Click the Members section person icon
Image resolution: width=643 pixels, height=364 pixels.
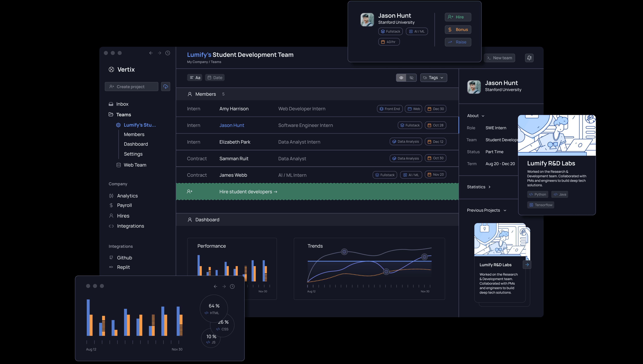click(190, 94)
